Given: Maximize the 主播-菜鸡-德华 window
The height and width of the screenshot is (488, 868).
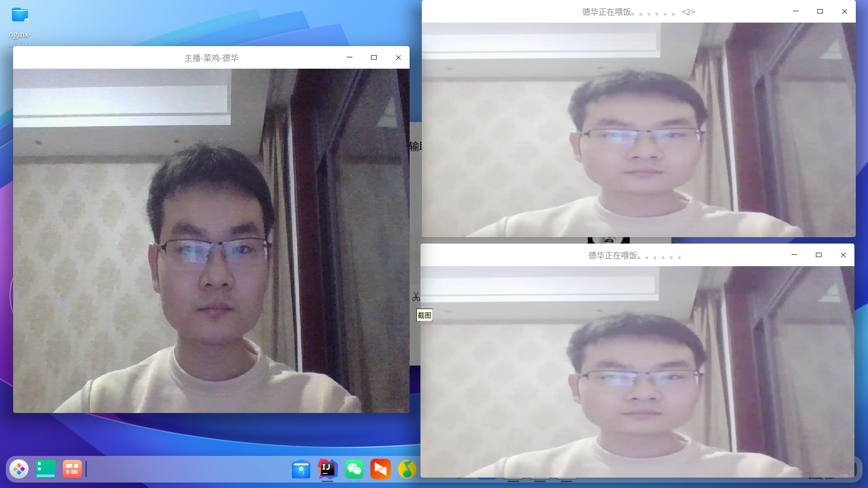Looking at the screenshot, I should [x=374, y=57].
